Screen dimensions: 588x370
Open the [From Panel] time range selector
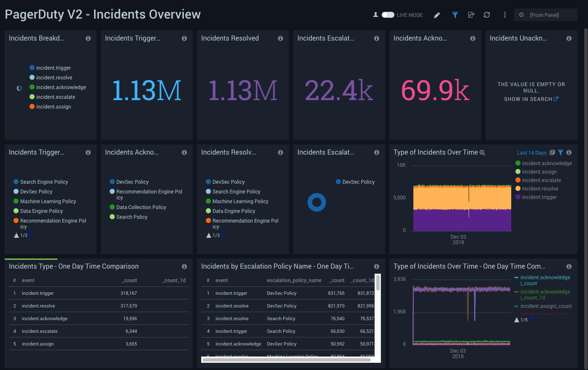tap(545, 15)
